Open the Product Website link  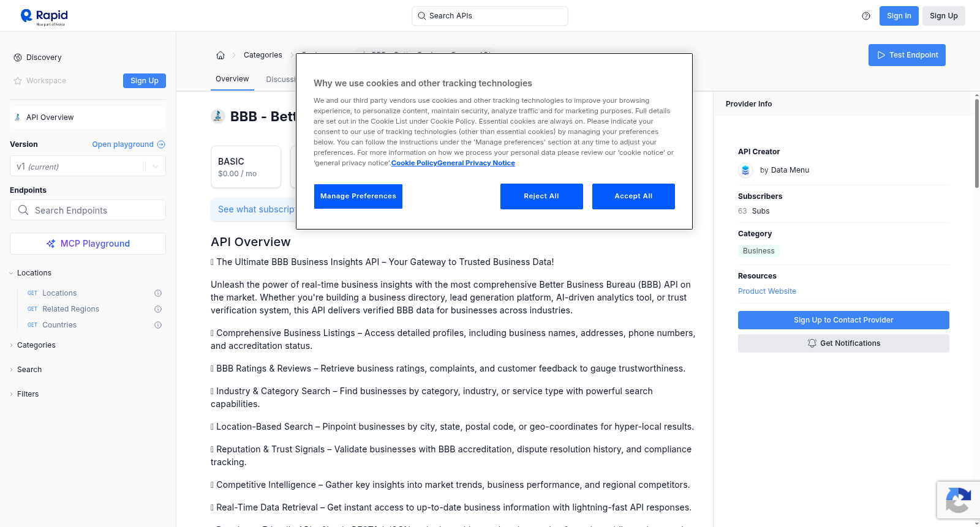tap(767, 291)
